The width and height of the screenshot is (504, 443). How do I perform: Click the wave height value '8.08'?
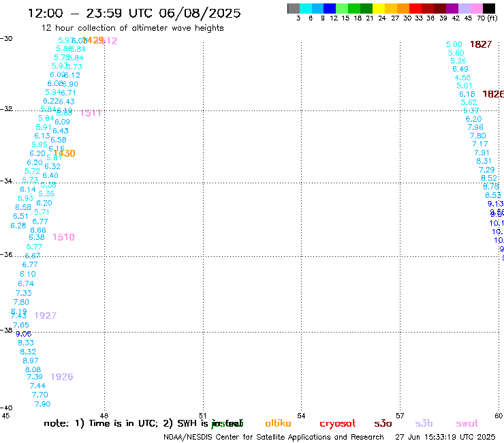pos(33,369)
